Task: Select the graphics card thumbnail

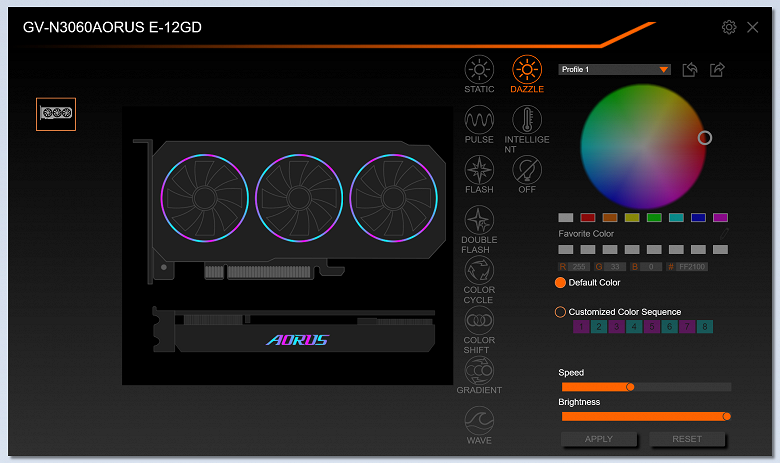Action: (x=56, y=114)
